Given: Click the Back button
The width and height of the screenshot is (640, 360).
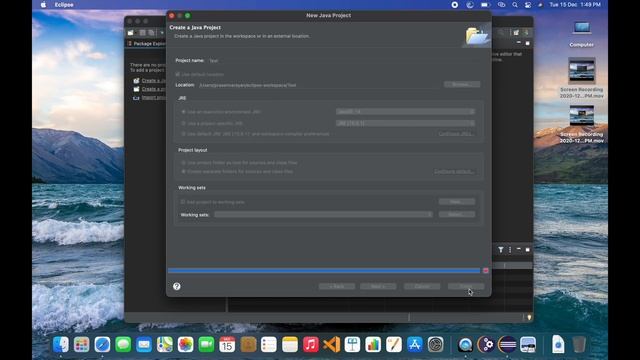Looking at the screenshot, I should coord(337,286).
